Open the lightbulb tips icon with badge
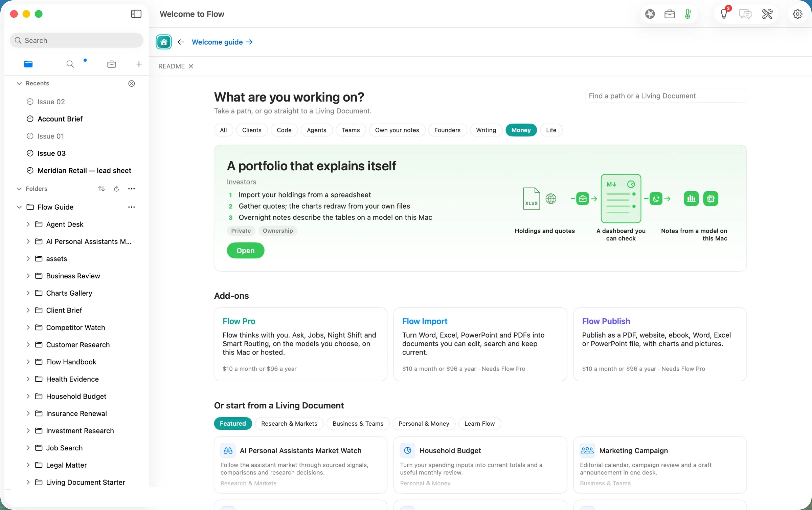Screen dimensions: 812x510 724,14
